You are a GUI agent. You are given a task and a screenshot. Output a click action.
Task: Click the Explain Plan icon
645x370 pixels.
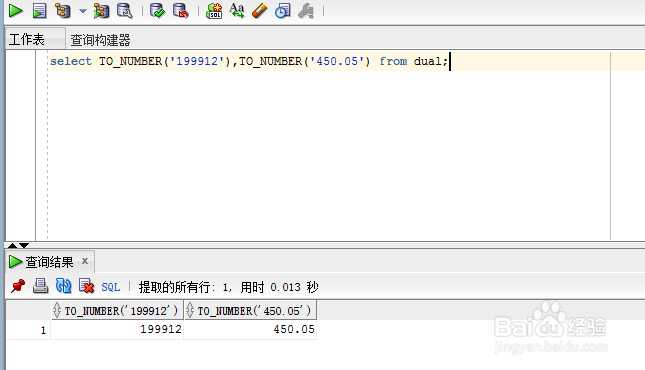[63, 11]
